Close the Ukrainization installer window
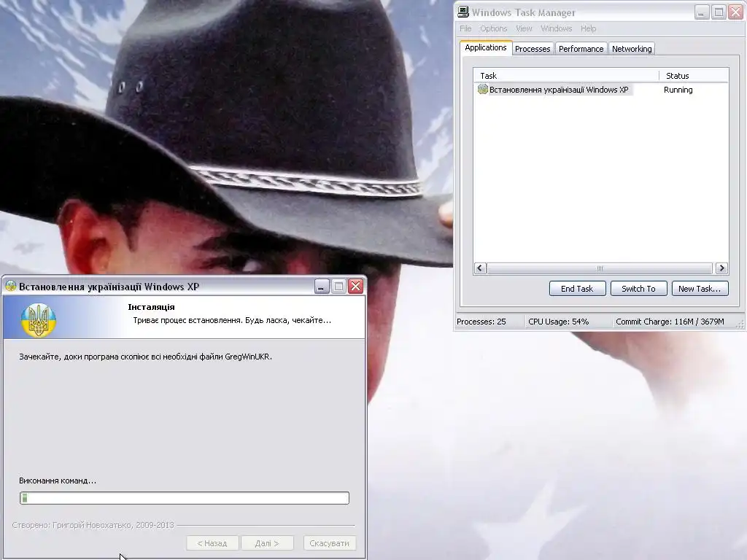This screenshot has width=747, height=560. pos(356,286)
